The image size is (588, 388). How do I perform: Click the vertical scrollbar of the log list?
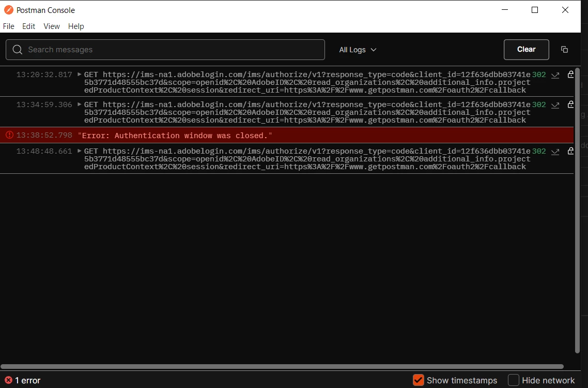[578, 211]
